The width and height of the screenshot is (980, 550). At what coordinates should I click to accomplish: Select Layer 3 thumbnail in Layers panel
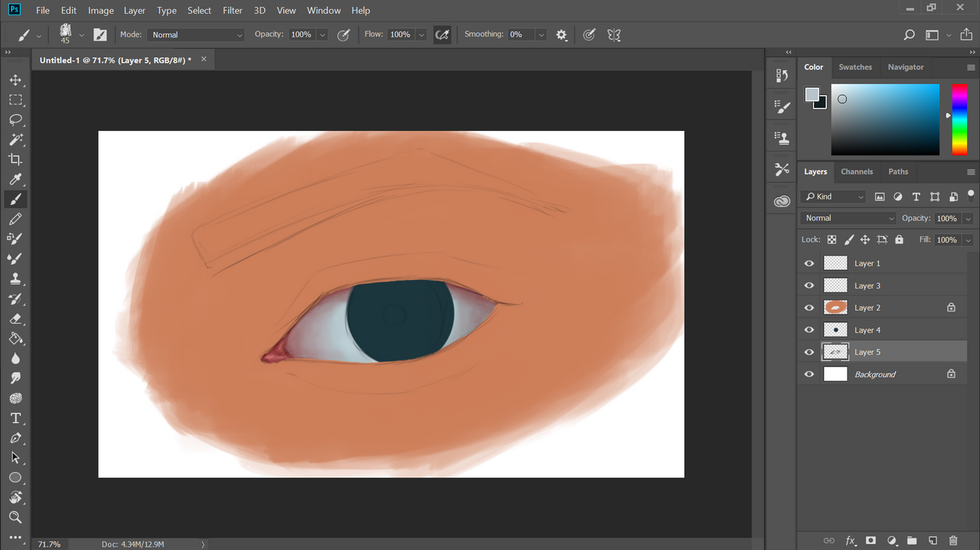click(x=835, y=285)
